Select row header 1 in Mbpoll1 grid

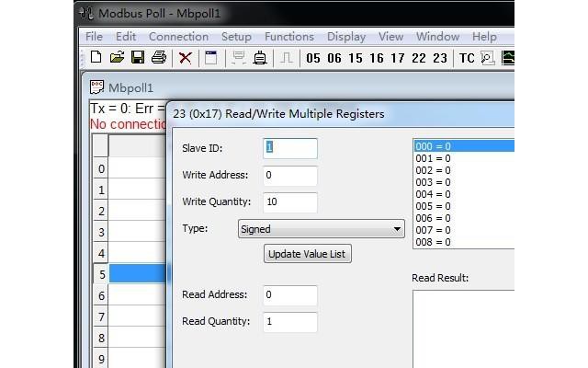(x=101, y=190)
